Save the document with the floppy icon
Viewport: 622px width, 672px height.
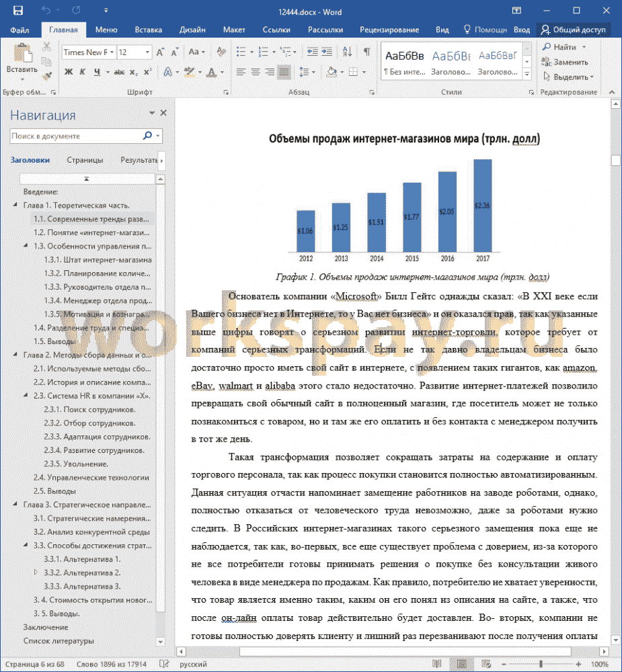pos(17,11)
